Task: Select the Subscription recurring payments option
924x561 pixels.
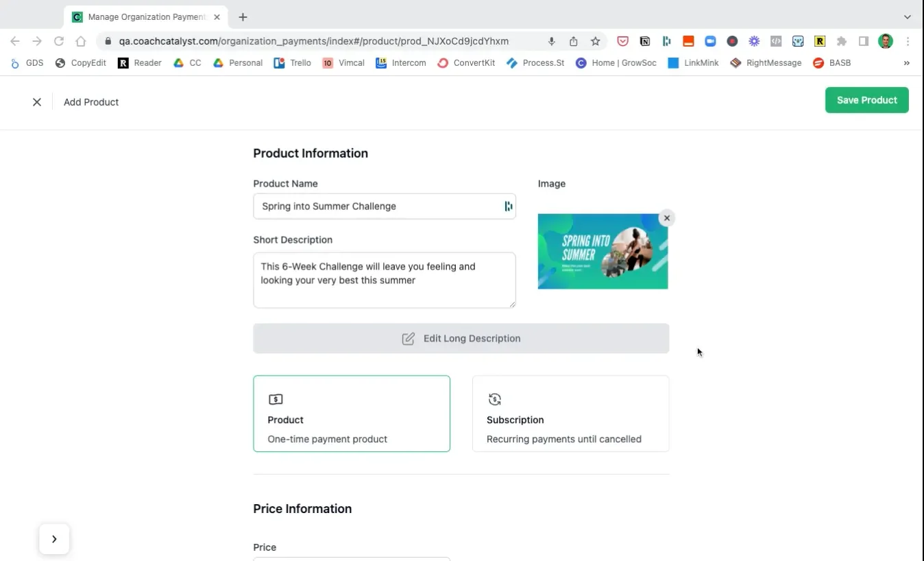Action: pos(570,414)
